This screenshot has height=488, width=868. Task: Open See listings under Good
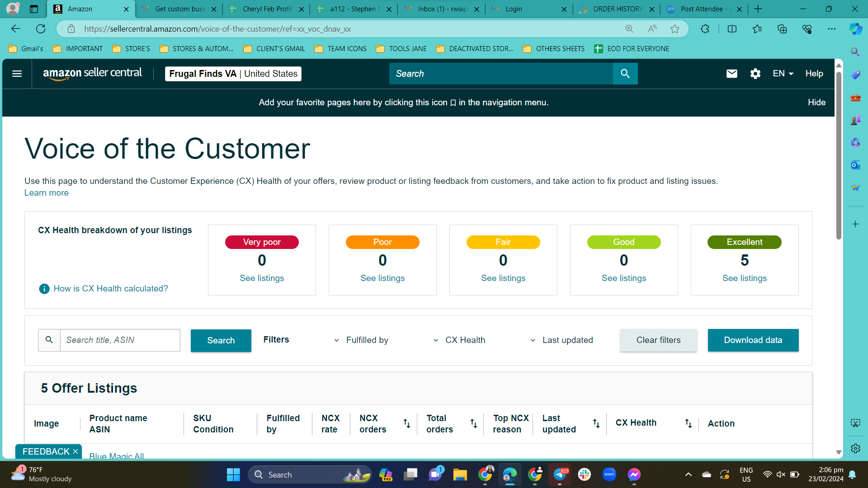624,278
